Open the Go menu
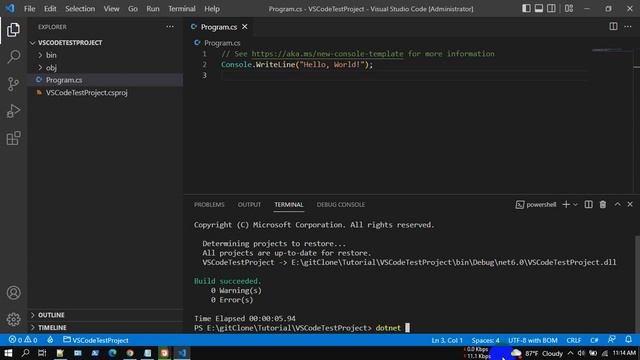Image resolution: width=640 pixels, height=360 pixels. (x=133, y=9)
